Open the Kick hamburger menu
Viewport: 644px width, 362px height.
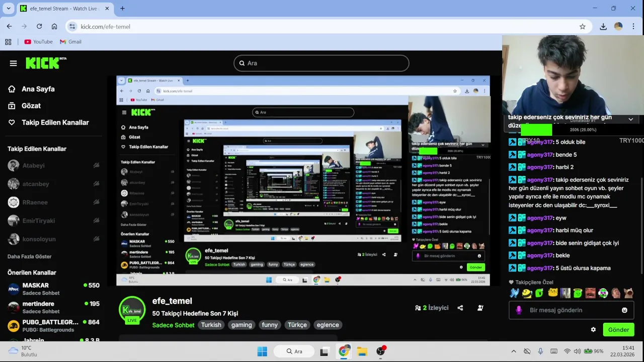[13, 63]
